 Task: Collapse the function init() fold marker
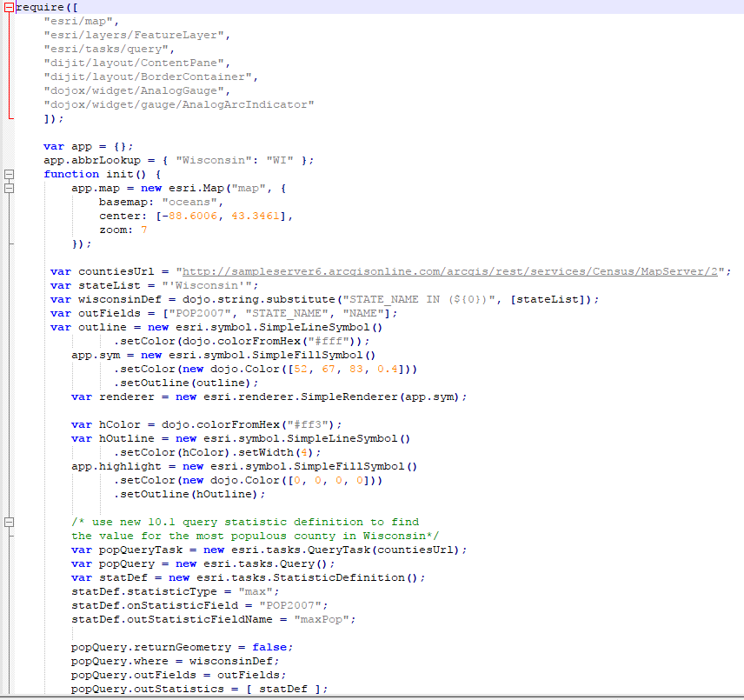click(x=9, y=174)
